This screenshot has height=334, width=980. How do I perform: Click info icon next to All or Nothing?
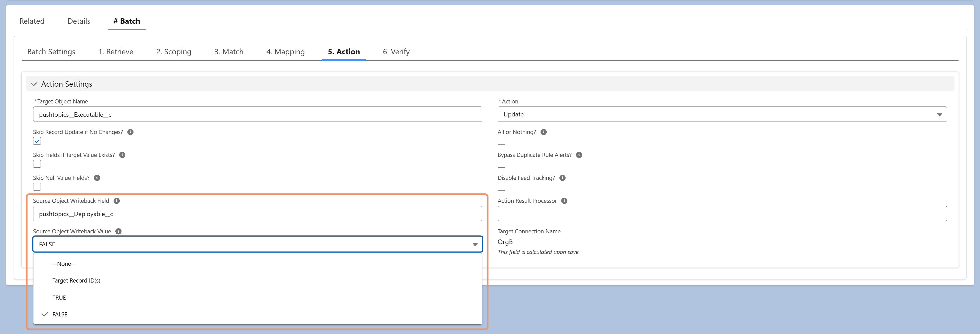pyautogui.click(x=544, y=132)
